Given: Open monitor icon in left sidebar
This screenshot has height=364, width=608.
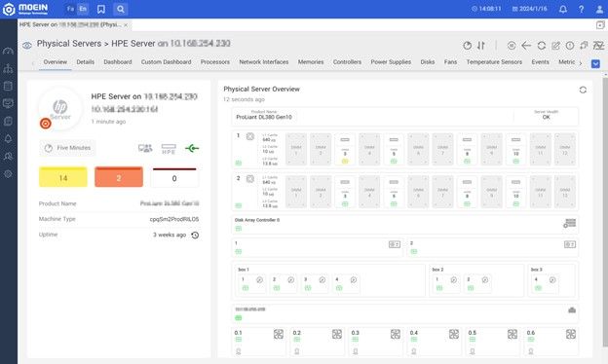Looking at the screenshot, I should point(8,103).
